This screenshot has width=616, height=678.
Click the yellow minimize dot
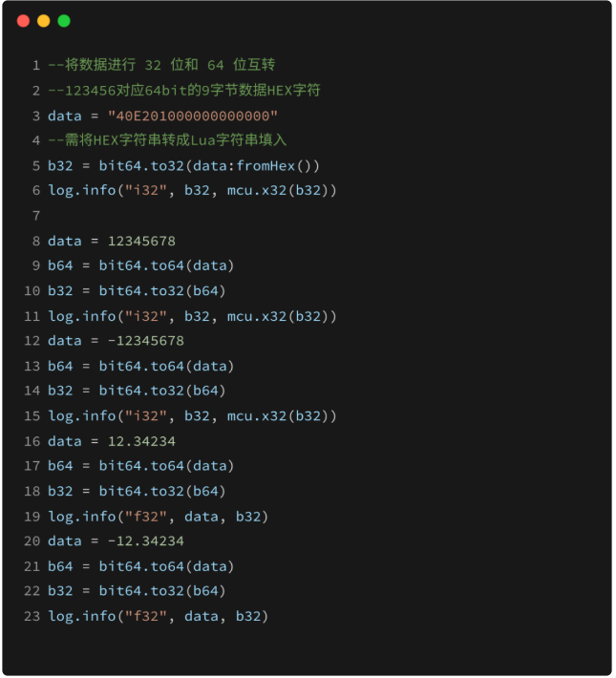tap(44, 21)
